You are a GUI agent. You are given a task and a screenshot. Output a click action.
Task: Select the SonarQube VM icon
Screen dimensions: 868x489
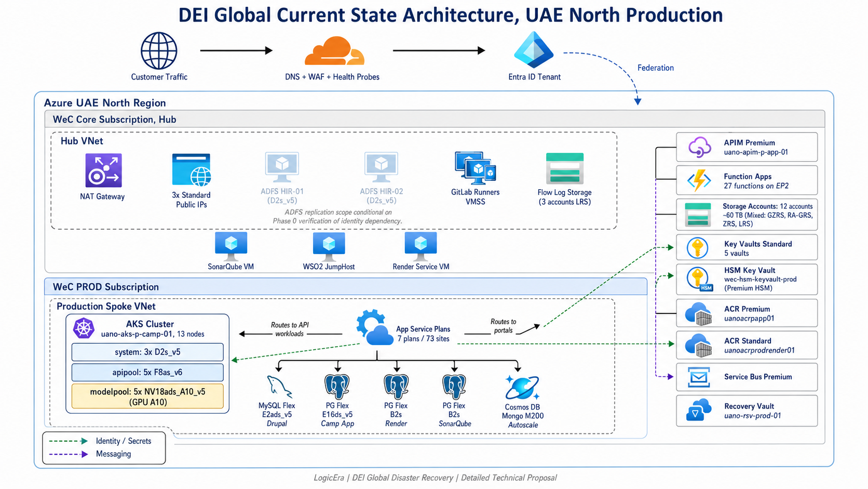click(231, 246)
